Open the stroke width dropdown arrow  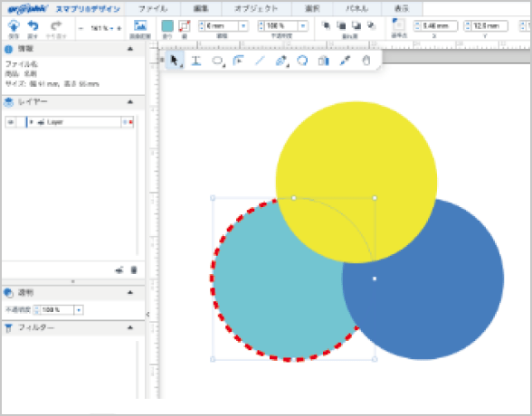(243, 25)
